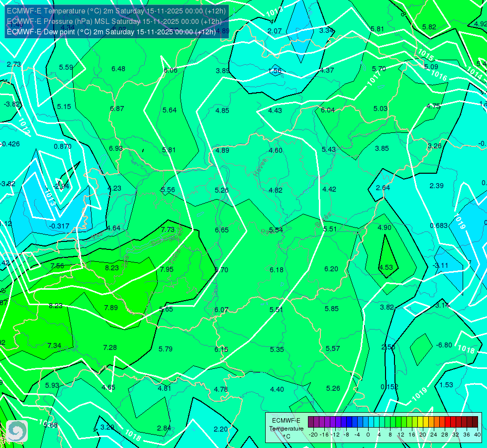The image size is (487, 448).
Task: Click the grid value 3.85
Action: tap(382, 149)
